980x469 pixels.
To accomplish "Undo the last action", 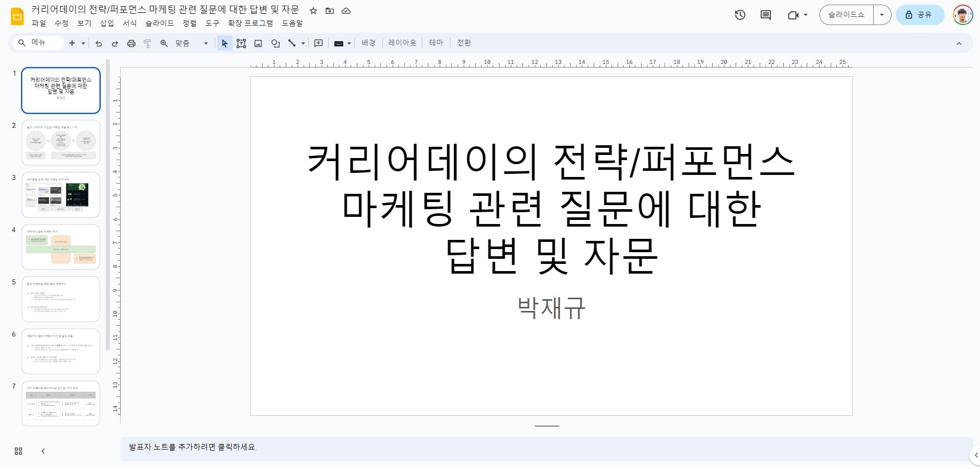I will pyautogui.click(x=99, y=43).
